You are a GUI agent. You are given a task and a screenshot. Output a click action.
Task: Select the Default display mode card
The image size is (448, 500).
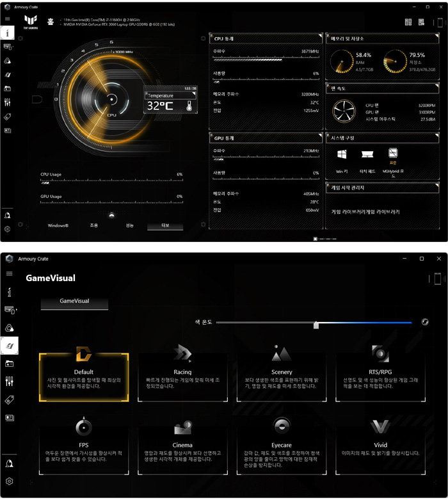(x=84, y=377)
